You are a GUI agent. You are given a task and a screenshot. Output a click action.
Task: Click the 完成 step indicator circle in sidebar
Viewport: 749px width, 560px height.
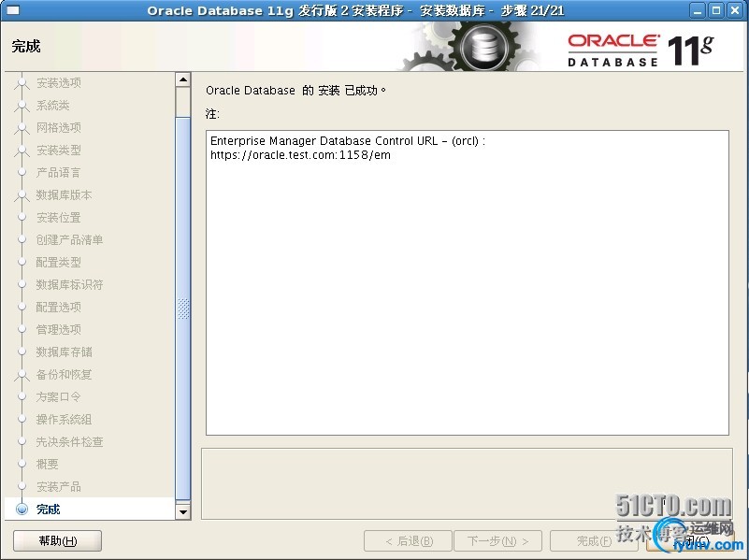click(x=21, y=510)
